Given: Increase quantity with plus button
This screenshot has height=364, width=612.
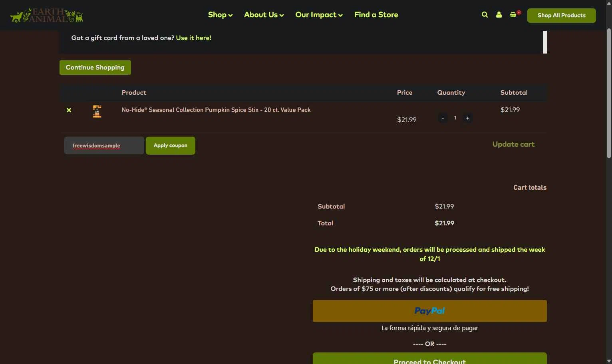Looking at the screenshot, I should [467, 118].
